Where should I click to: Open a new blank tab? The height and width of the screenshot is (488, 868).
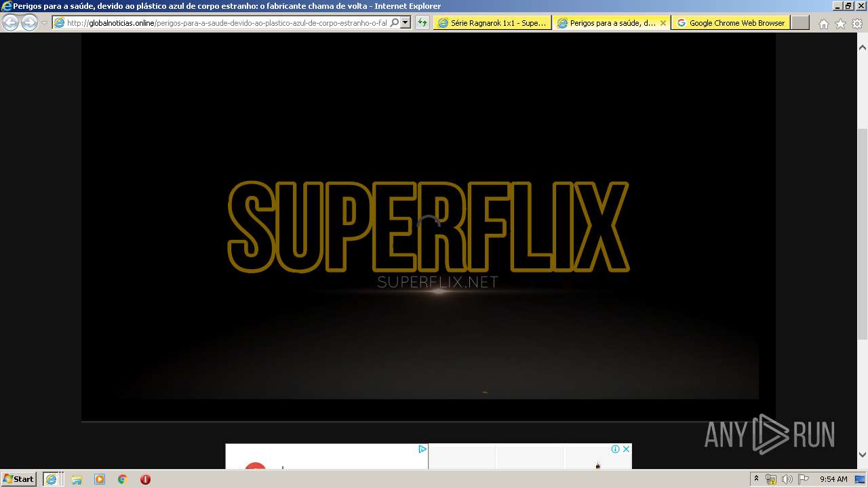[800, 22]
